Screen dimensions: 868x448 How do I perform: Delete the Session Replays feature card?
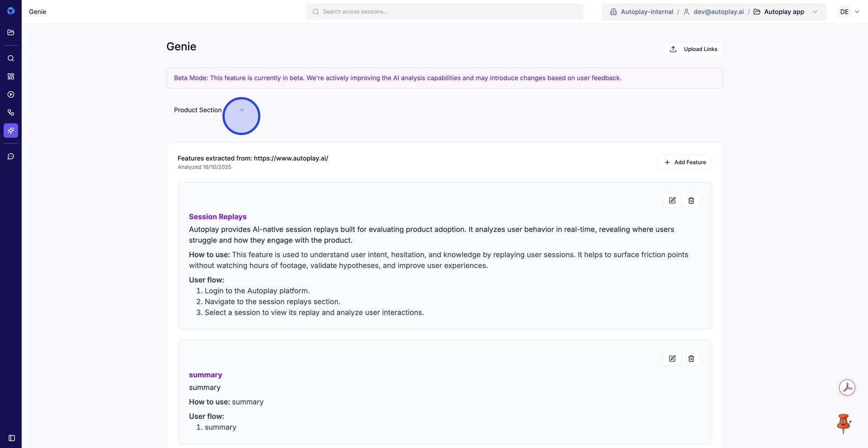click(x=691, y=201)
